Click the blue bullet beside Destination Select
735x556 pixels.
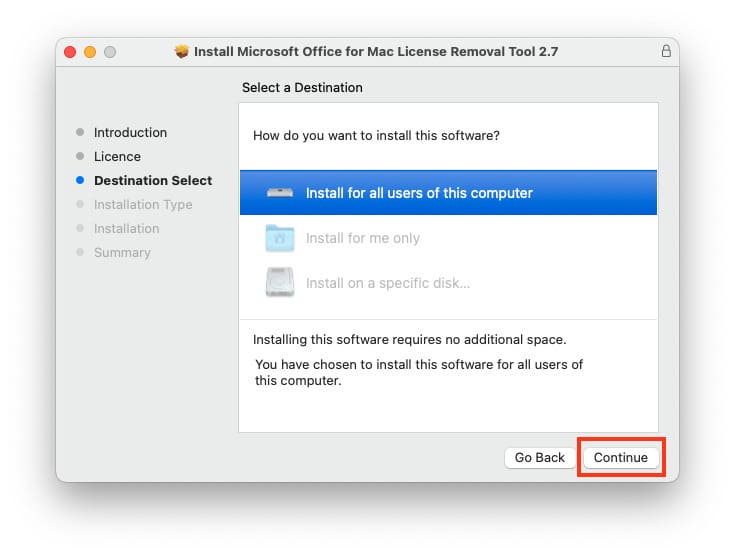tap(80, 181)
